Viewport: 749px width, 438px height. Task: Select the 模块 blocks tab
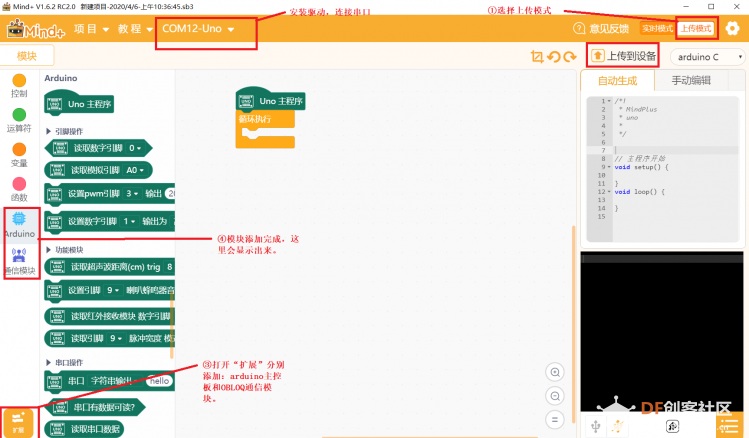click(x=27, y=56)
